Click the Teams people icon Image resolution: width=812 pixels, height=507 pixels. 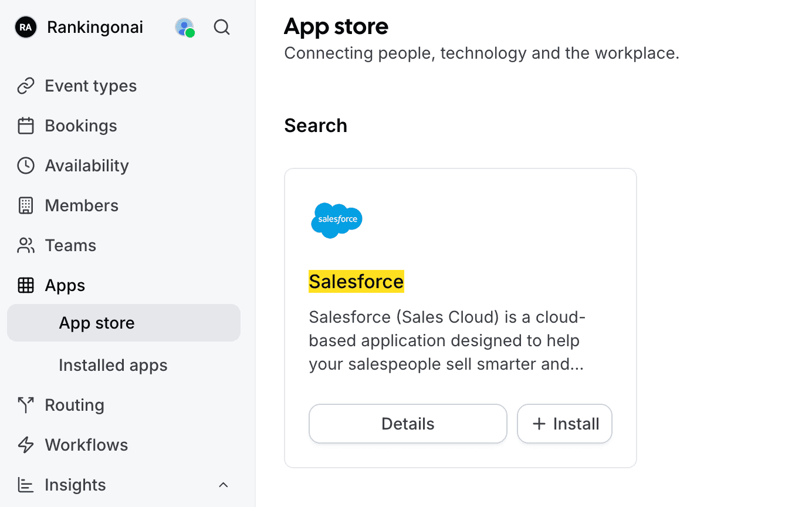tap(26, 245)
